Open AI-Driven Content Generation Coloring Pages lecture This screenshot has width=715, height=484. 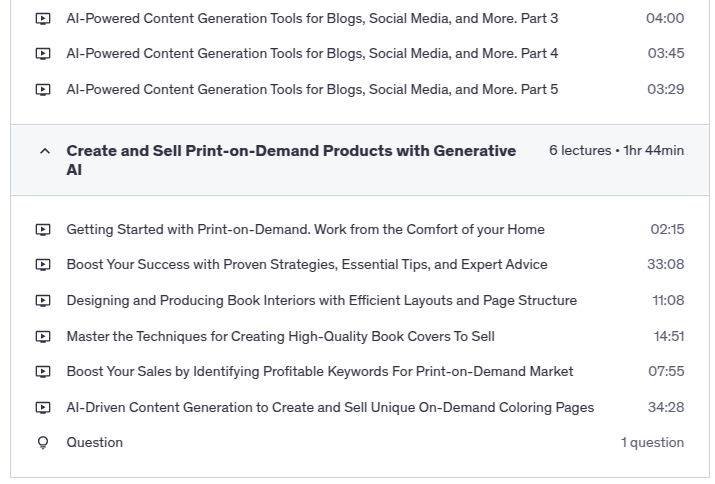pos(330,408)
